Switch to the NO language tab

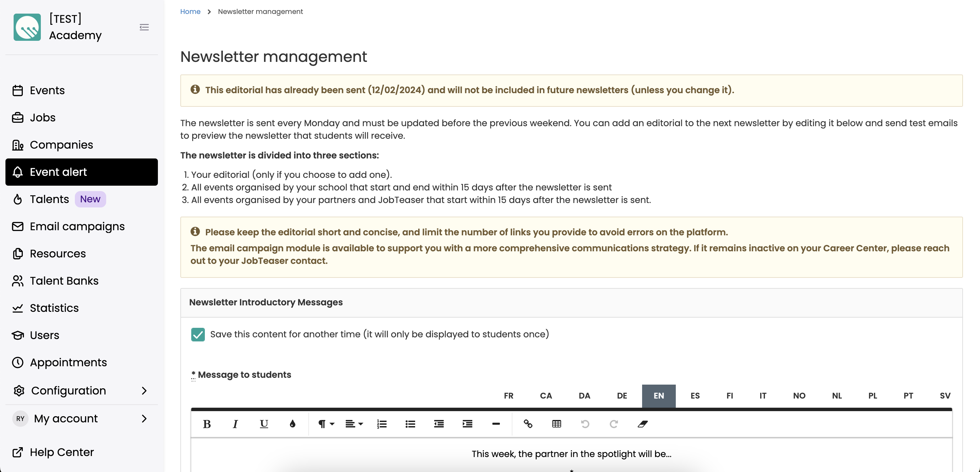[799, 395]
